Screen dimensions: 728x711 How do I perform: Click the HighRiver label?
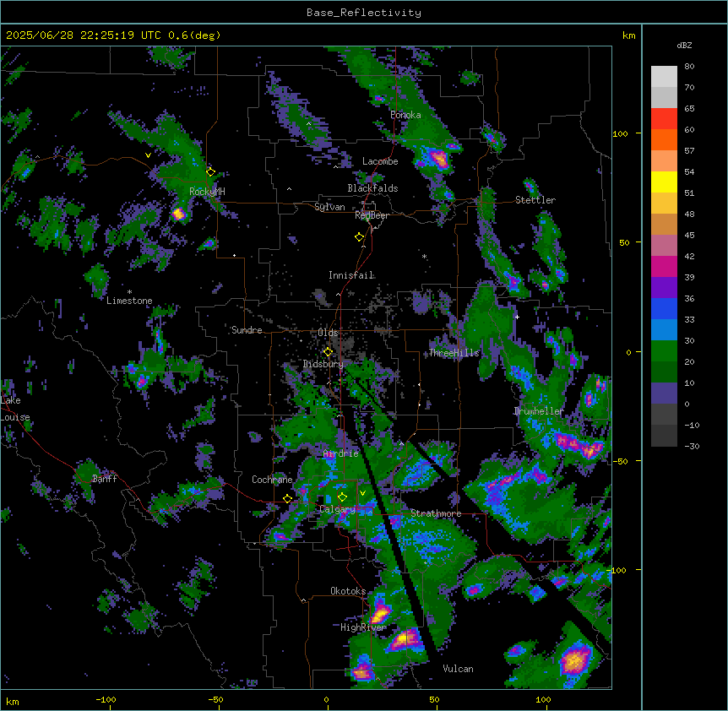(363, 627)
